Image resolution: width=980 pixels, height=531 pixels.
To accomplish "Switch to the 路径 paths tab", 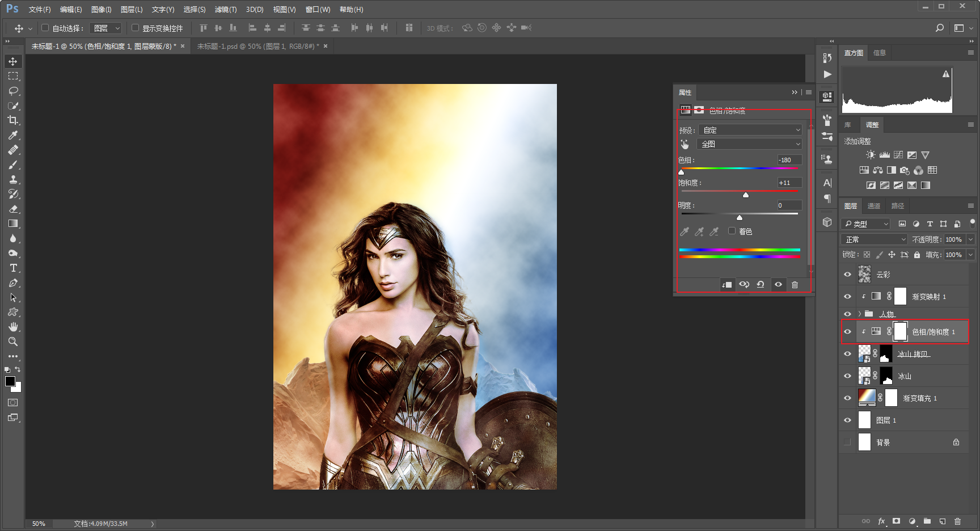I will (898, 206).
